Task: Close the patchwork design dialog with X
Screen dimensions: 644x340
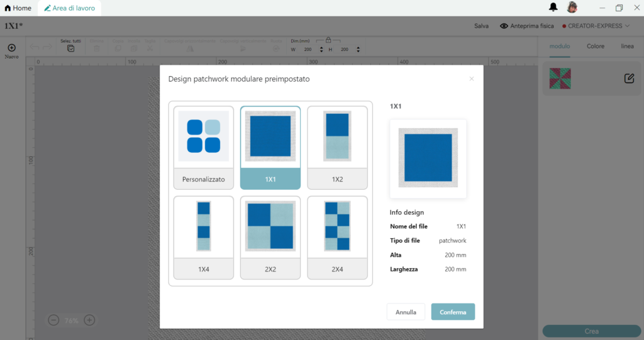Action: coord(472,79)
